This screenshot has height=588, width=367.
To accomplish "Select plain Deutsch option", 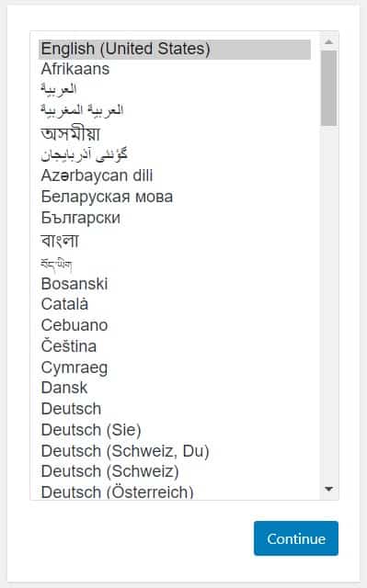I will 175,409.
